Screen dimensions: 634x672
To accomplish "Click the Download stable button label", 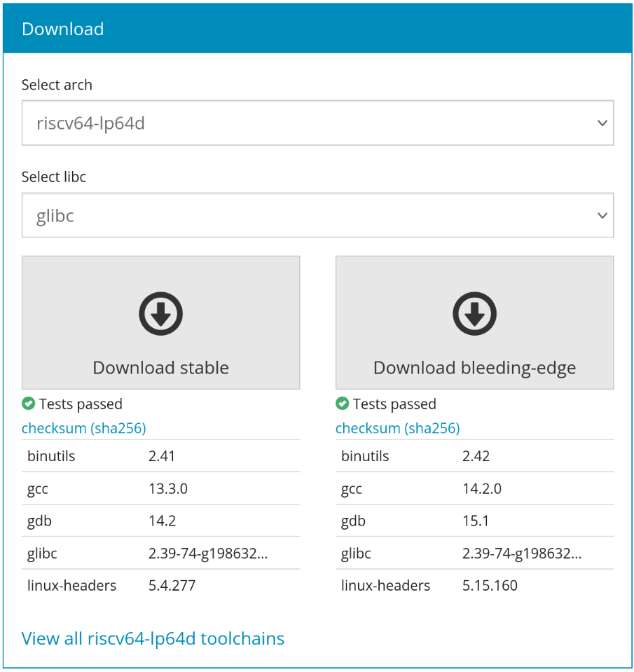I will pyautogui.click(x=160, y=368).
